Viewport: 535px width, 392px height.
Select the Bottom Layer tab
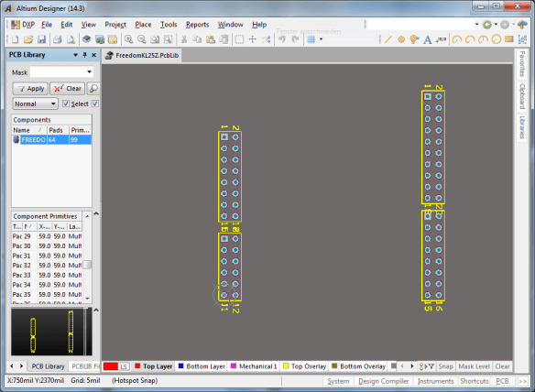point(202,366)
